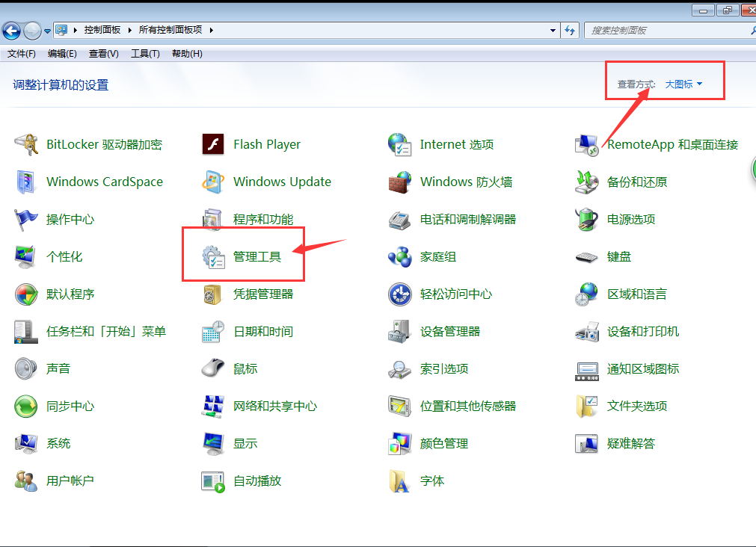Open the 索引选项 link
756x547 pixels.
[444, 368]
